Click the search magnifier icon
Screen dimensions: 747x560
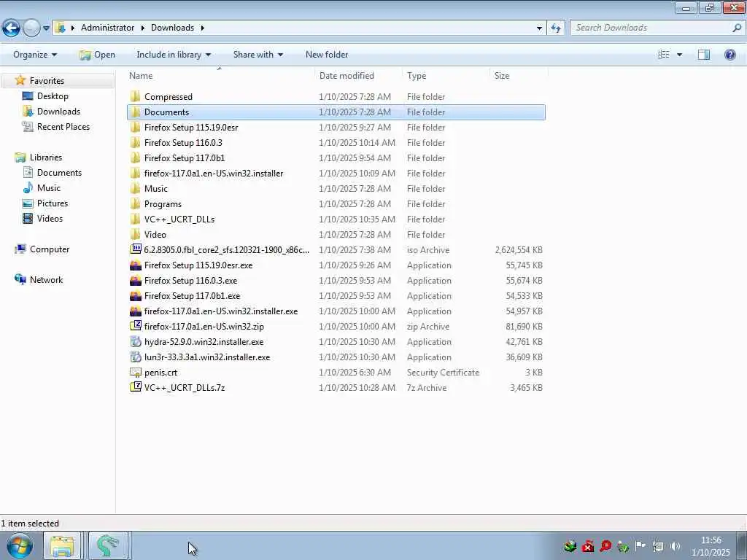(x=737, y=28)
